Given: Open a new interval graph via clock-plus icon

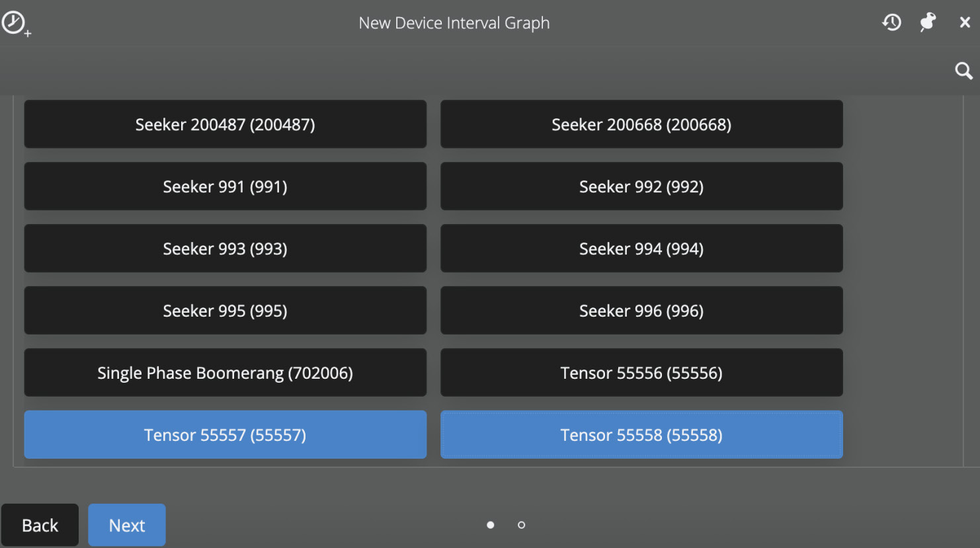Looking at the screenshot, I should pos(15,22).
